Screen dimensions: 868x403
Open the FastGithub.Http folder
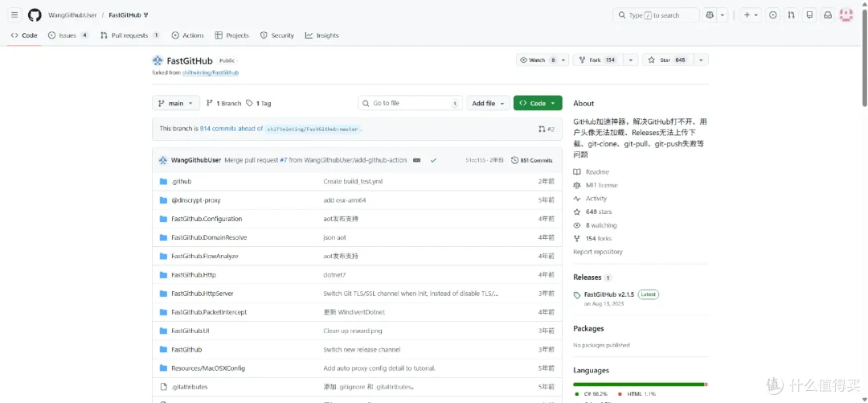194,274
